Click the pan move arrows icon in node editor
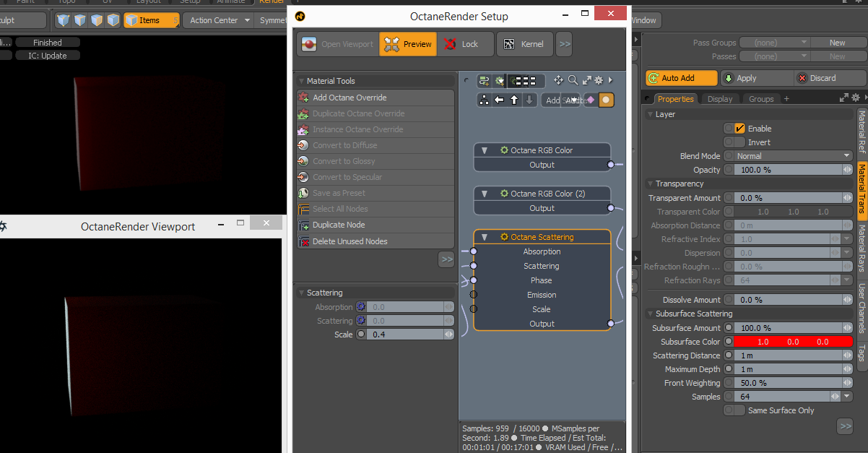Image resolution: width=868 pixels, height=453 pixels. (x=558, y=80)
